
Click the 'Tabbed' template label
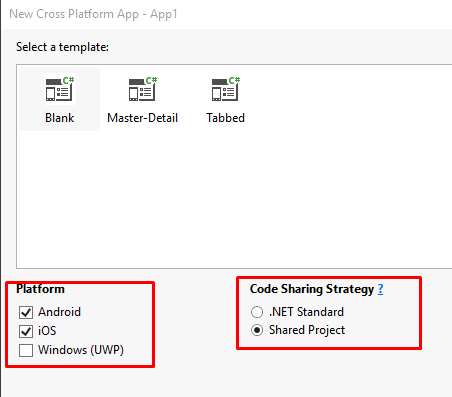tap(226, 118)
